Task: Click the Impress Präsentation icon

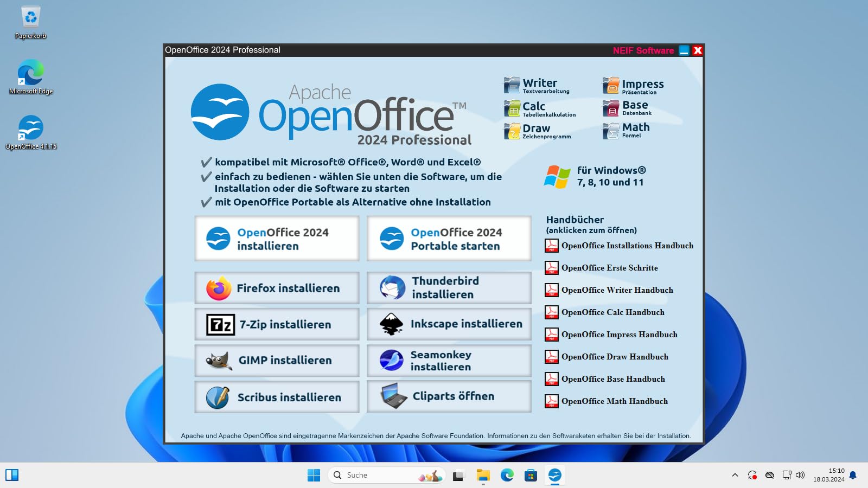Action: click(x=611, y=86)
